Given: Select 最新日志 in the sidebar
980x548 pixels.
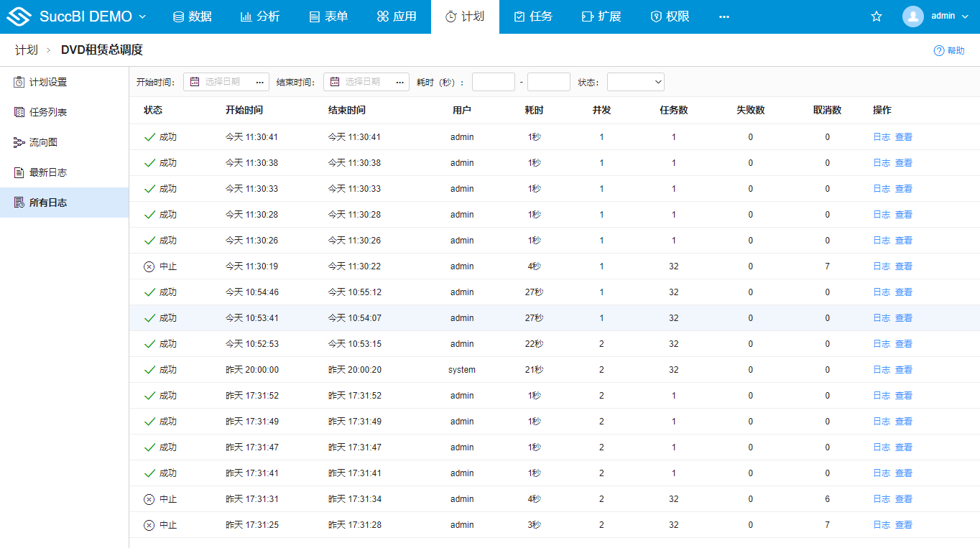Looking at the screenshot, I should [48, 172].
